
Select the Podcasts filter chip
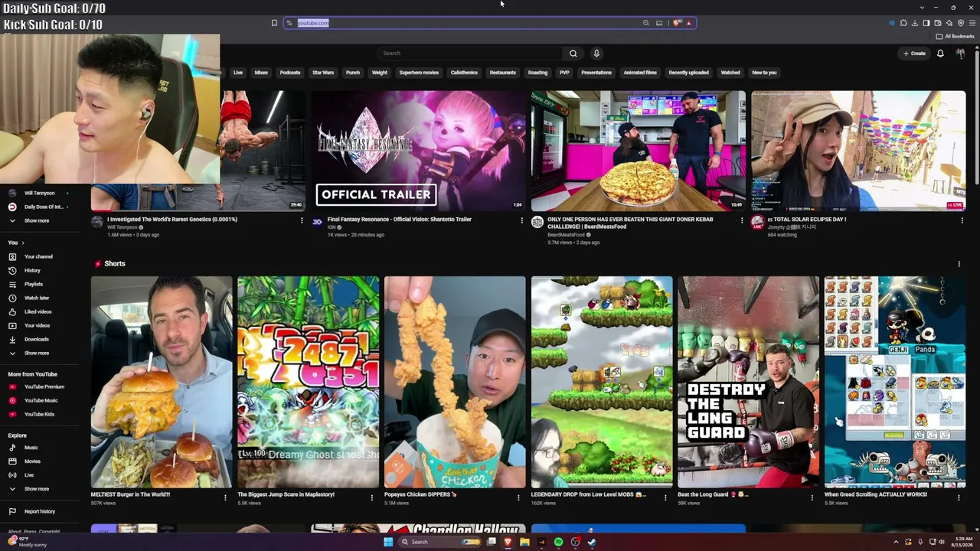[290, 73]
